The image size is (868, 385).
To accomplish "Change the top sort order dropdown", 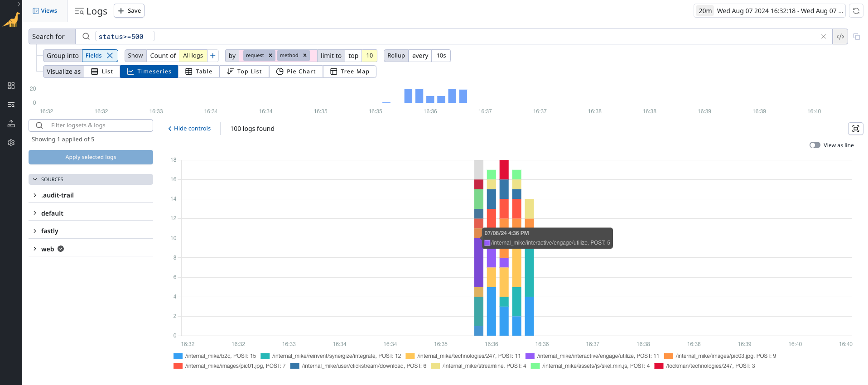I will [353, 56].
